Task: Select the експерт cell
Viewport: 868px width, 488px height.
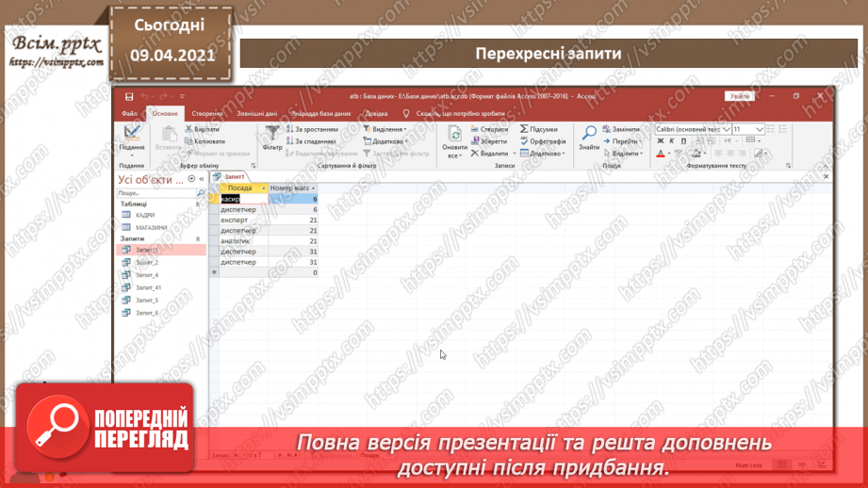Action: 244,220
